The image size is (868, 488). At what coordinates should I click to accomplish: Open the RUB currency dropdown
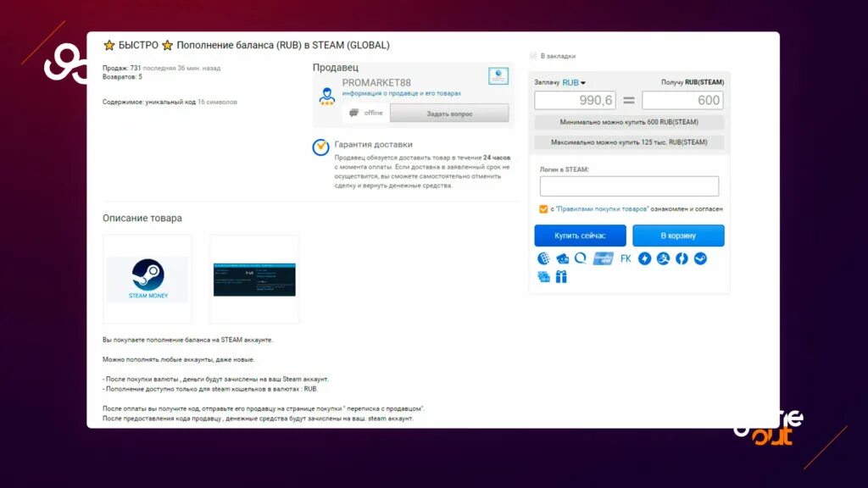[x=574, y=82]
